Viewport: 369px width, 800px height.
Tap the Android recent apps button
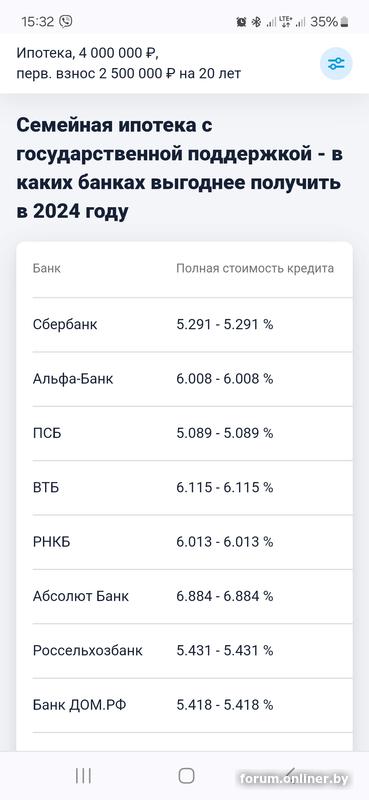coord(83,776)
